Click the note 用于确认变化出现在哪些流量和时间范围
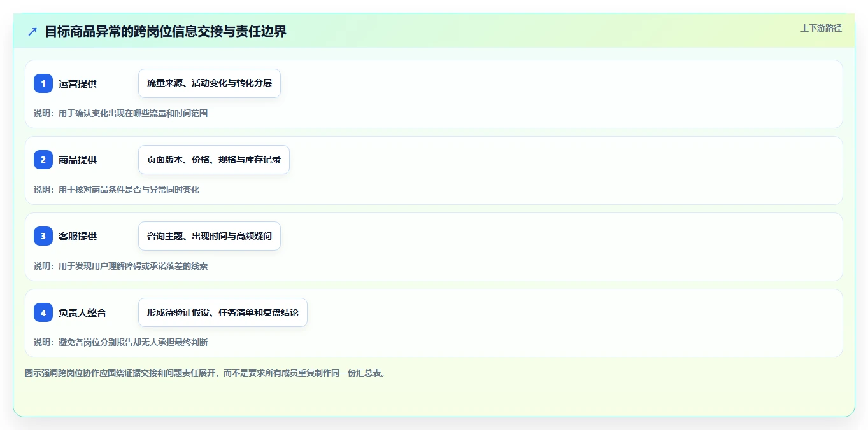Viewport: 868px width, 430px height. tap(133, 113)
